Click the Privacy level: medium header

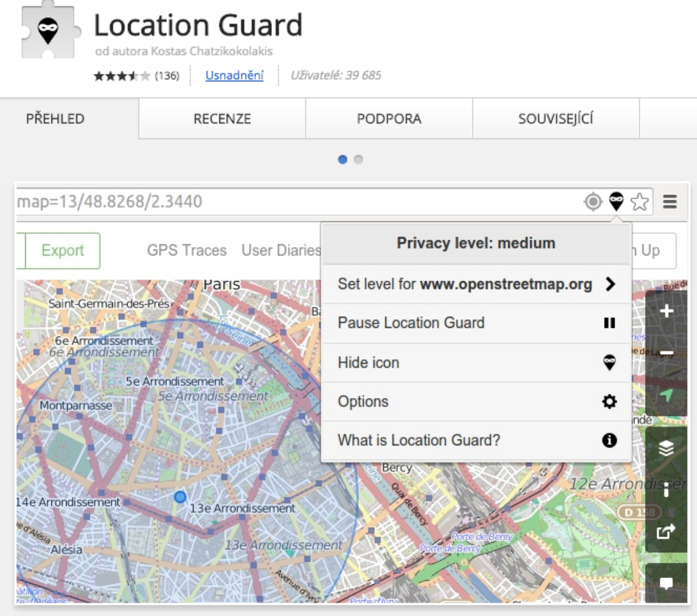pyautogui.click(x=476, y=243)
